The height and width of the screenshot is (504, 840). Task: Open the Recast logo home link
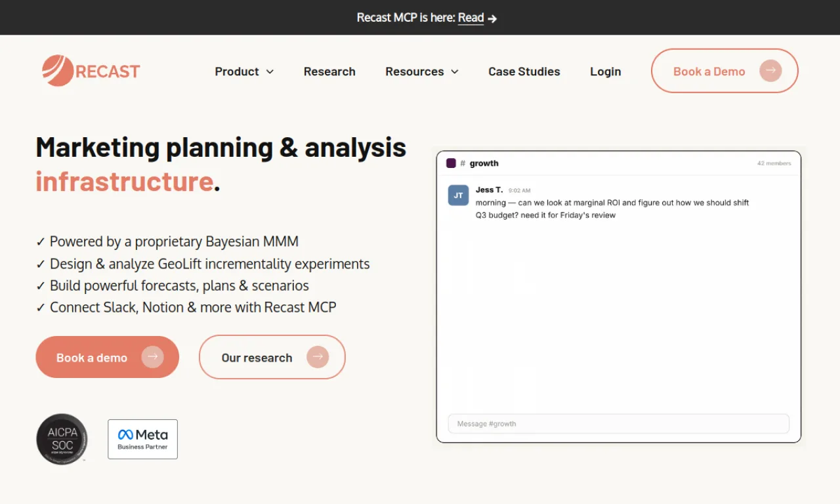point(91,71)
